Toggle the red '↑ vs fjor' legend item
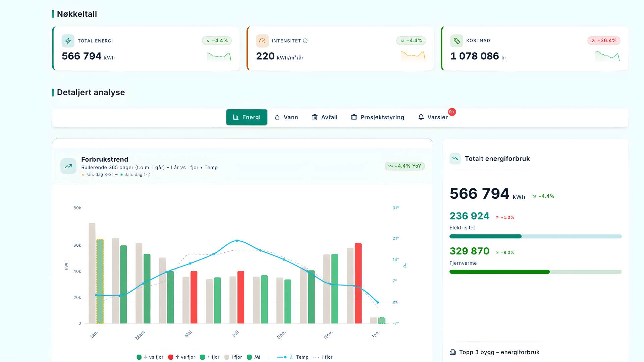 coord(182,357)
